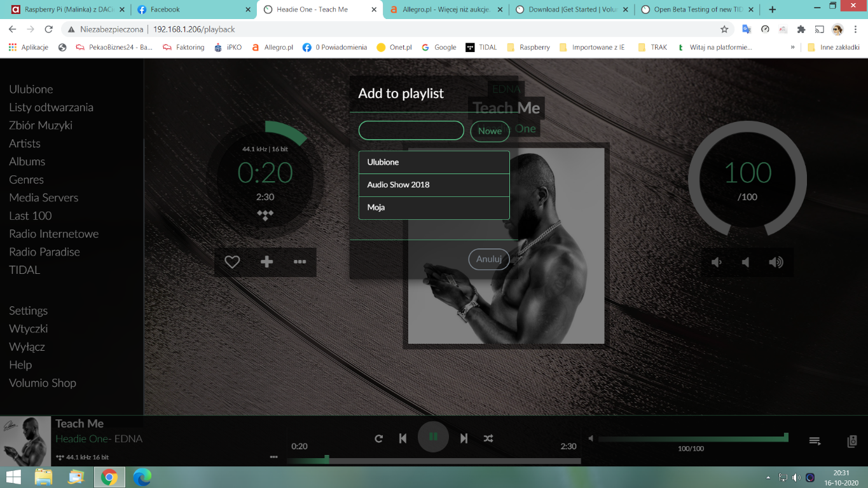Toggle repeat in the bottom player bar
The height and width of the screenshot is (488, 868).
[379, 438]
